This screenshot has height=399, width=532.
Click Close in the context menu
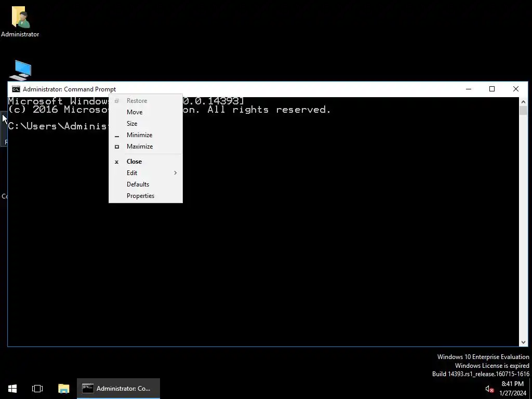click(145, 162)
